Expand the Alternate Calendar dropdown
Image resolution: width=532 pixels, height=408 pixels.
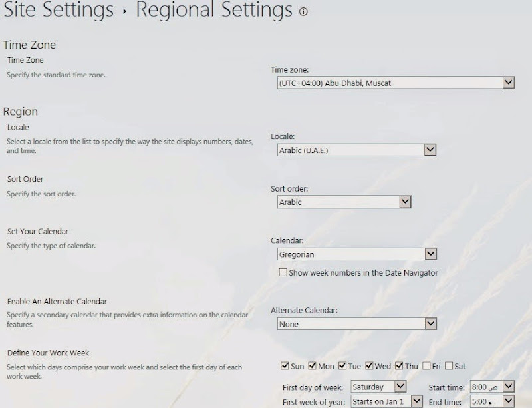356,324
